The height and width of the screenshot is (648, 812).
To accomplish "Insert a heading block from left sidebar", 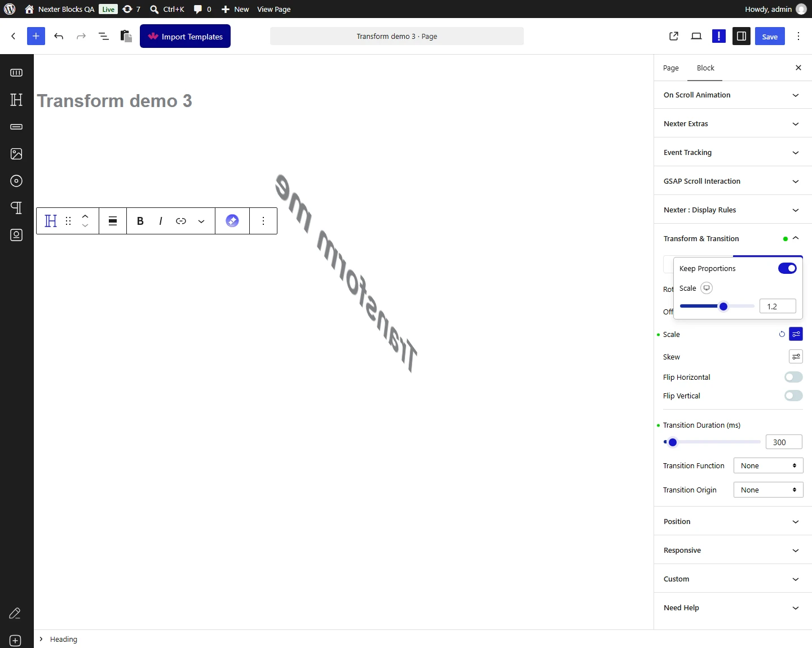I will (16, 100).
